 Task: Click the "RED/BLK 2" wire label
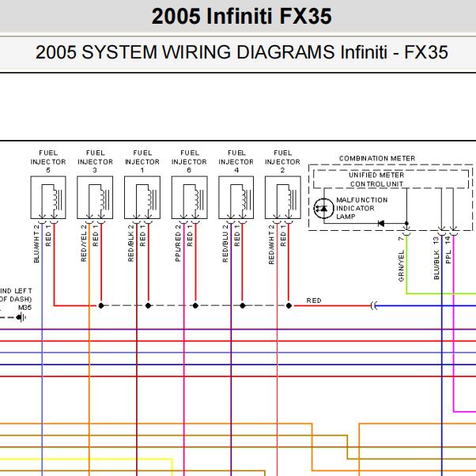pyautogui.click(x=130, y=244)
